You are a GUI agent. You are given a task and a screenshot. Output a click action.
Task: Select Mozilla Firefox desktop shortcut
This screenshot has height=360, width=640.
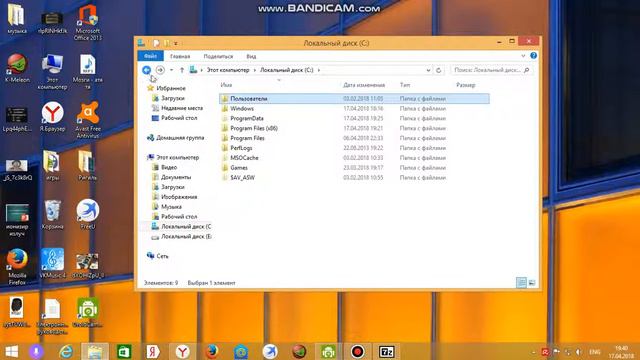[17, 268]
